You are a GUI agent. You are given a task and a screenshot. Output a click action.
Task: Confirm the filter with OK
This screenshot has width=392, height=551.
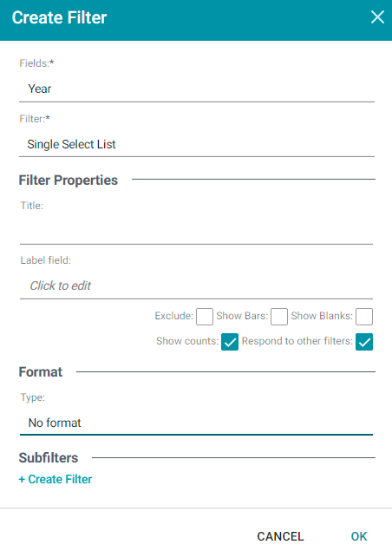(x=359, y=536)
